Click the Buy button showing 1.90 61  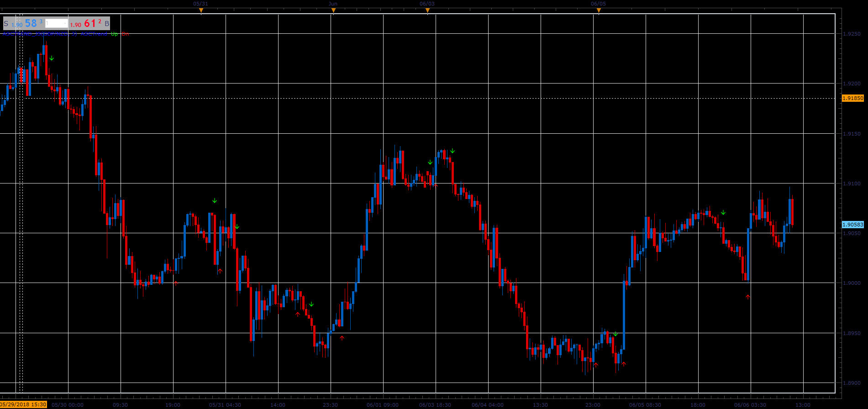[89, 23]
